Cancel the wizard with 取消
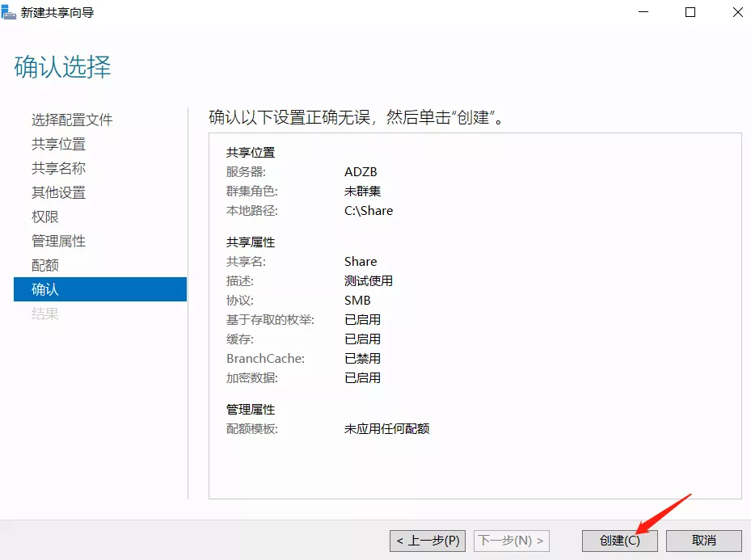Image resolution: width=751 pixels, height=560 pixels. [x=704, y=541]
